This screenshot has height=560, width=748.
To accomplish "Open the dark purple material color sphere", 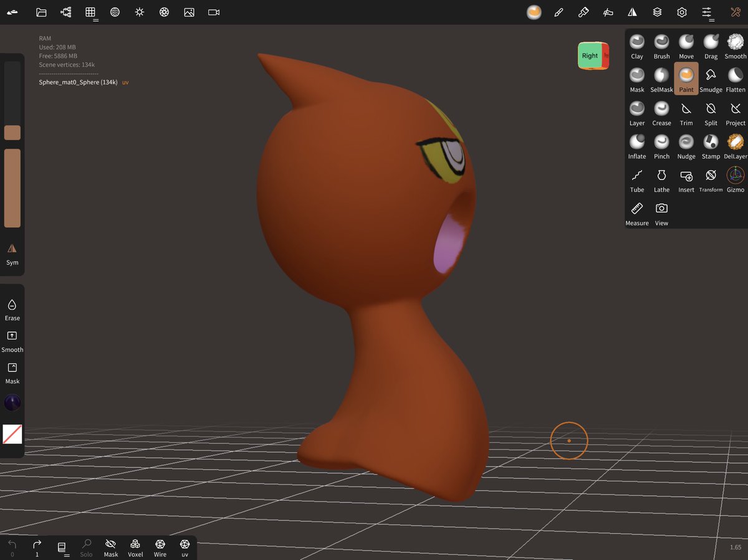I will coord(12,402).
